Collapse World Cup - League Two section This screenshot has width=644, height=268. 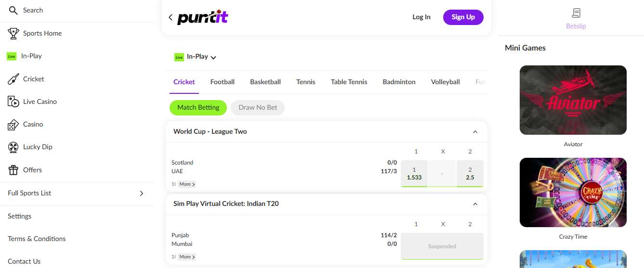[475, 132]
